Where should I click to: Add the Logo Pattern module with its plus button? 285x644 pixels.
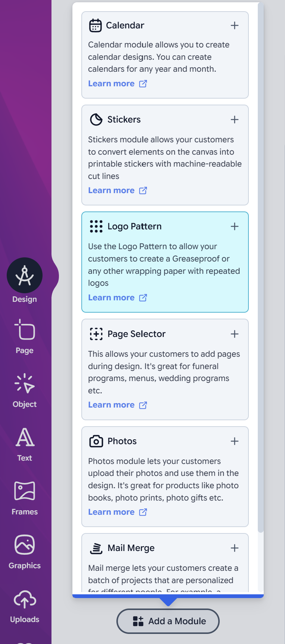235,226
